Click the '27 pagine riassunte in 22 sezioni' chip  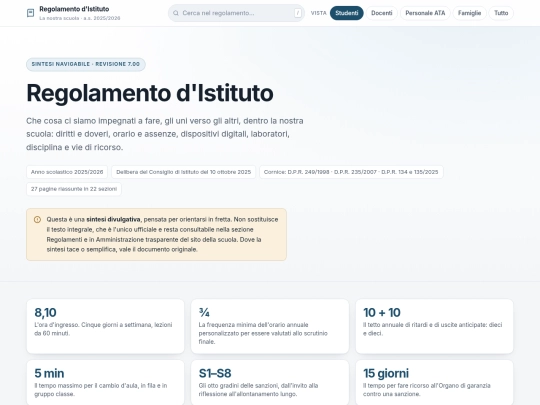[x=74, y=189]
